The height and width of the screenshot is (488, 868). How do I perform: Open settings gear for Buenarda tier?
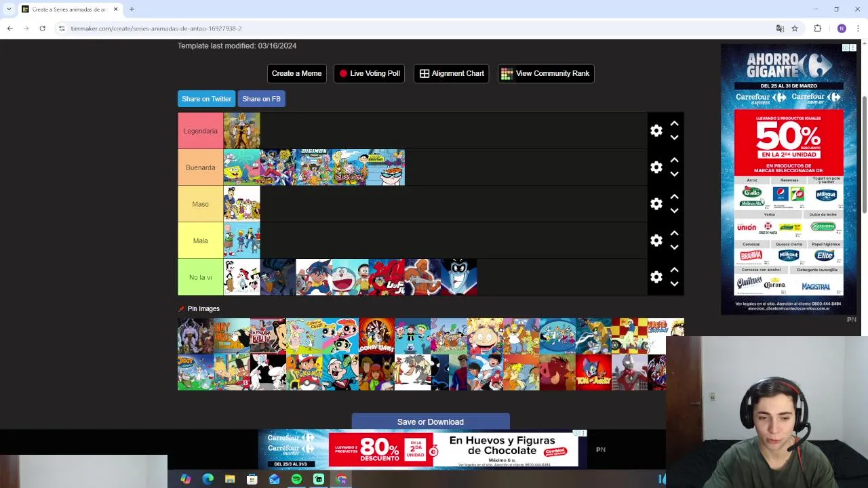pyautogui.click(x=656, y=167)
